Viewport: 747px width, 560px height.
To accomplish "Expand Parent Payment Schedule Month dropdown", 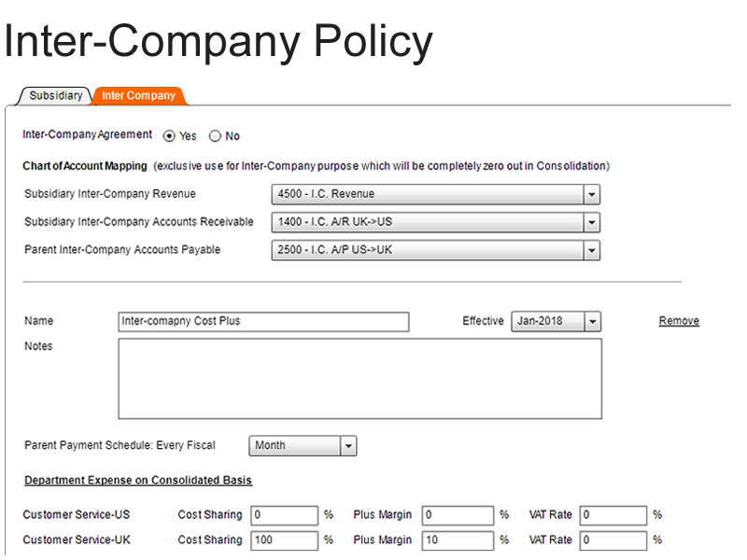I will pos(348,446).
